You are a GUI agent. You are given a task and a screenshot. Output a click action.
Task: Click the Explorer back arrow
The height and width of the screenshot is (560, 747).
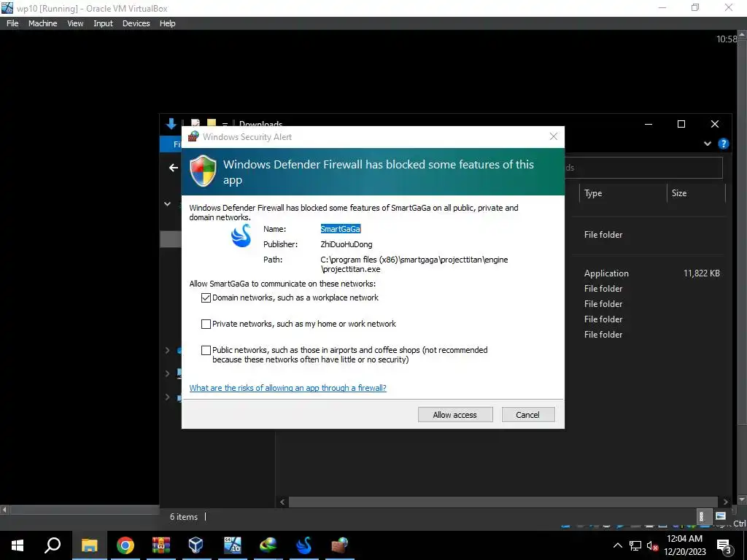coord(174,168)
